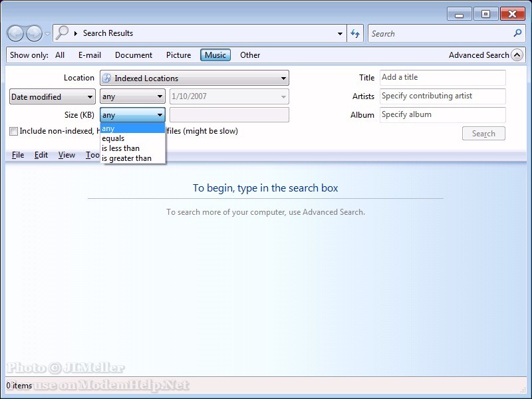Screen dimensions: 532x399
Task: Click the Back navigation arrow
Action: tap(15, 33)
